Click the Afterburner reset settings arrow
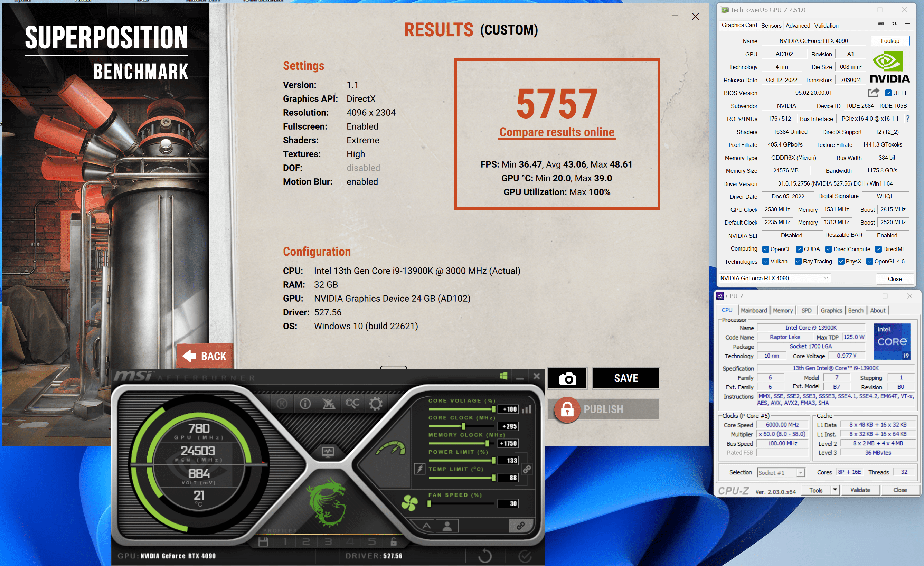 [x=484, y=556]
